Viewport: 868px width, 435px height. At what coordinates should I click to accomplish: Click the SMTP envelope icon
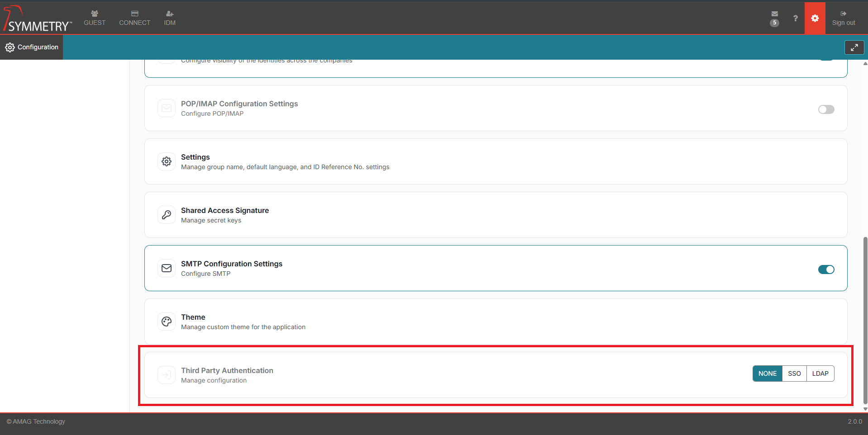click(167, 268)
